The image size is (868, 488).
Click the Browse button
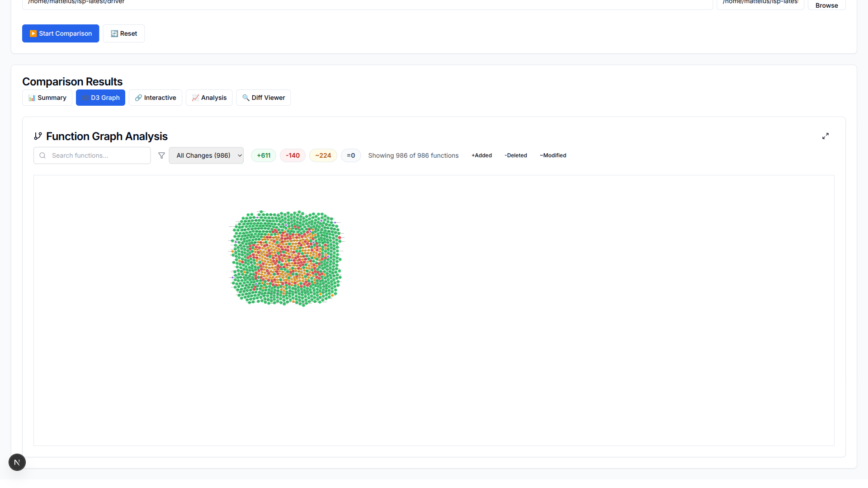click(826, 5)
